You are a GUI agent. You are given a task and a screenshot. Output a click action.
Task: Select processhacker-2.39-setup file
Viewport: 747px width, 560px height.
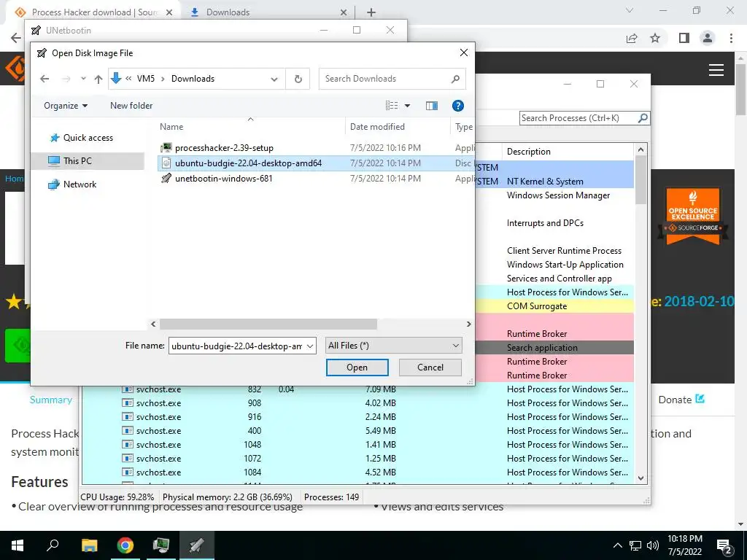[224, 147]
